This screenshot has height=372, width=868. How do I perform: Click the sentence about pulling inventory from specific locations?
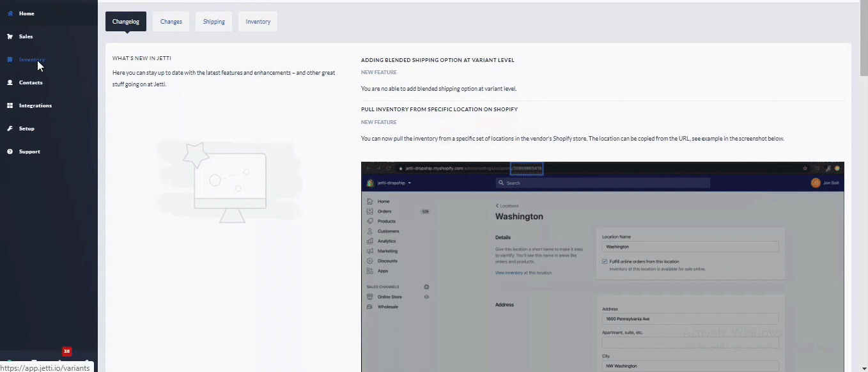(x=573, y=139)
